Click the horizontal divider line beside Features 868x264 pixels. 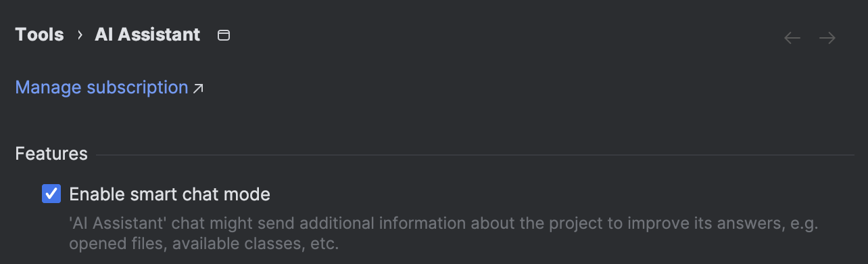475,155
